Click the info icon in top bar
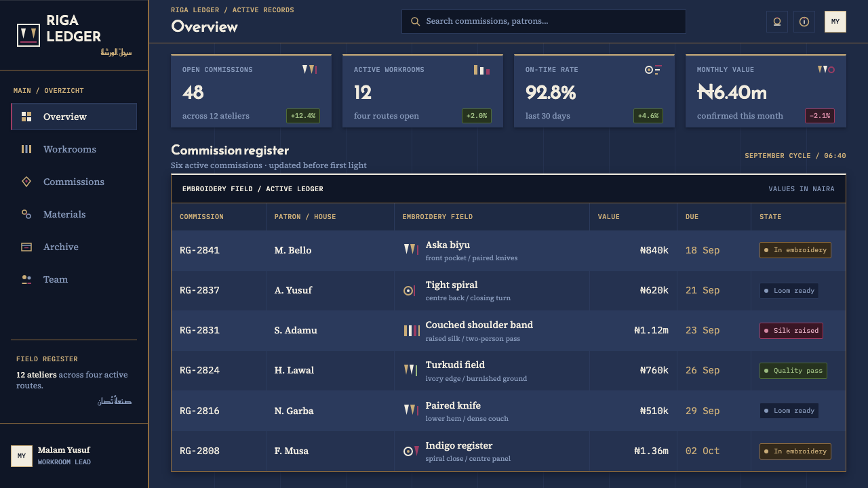Viewport: 868px width, 488px height. (x=804, y=22)
